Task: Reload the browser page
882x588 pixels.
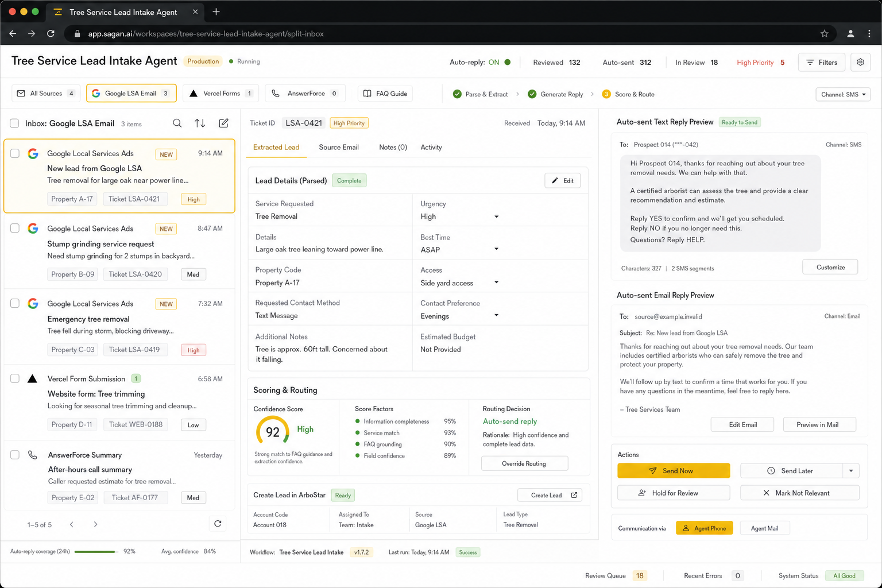Action: [51, 34]
